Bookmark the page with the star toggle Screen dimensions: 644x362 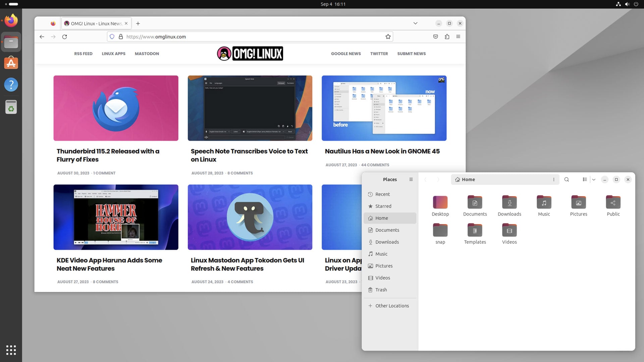coord(388,37)
